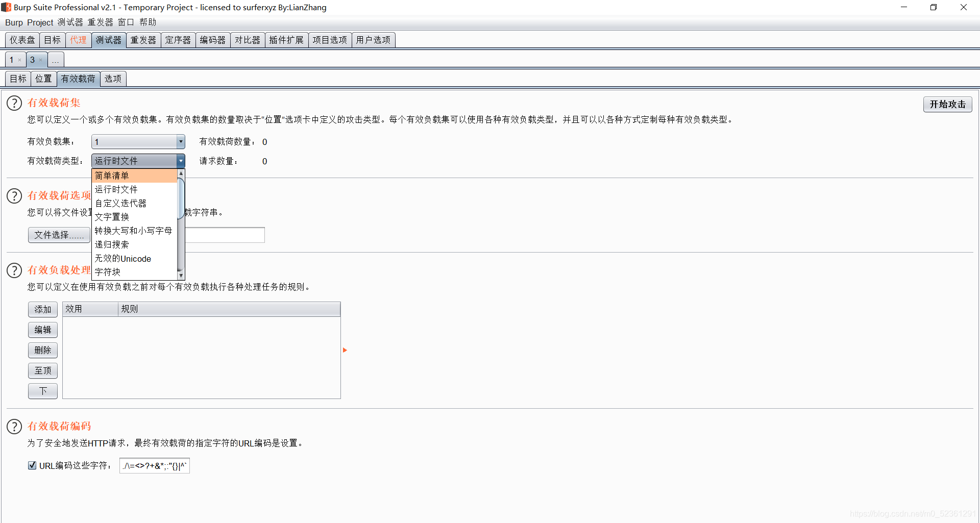Open the Project menu
Image resolution: width=980 pixels, height=523 pixels.
pyautogui.click(x=40, y=22)
